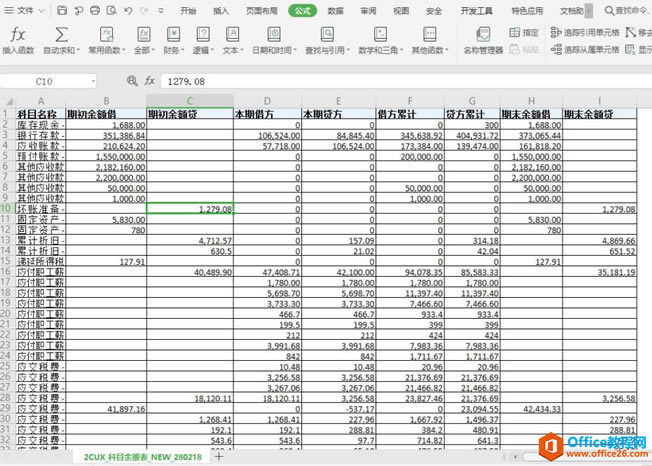Select cell with value -537.17
Image resolution: width=652 pixels, height=466 pixels.
(338, 409)
